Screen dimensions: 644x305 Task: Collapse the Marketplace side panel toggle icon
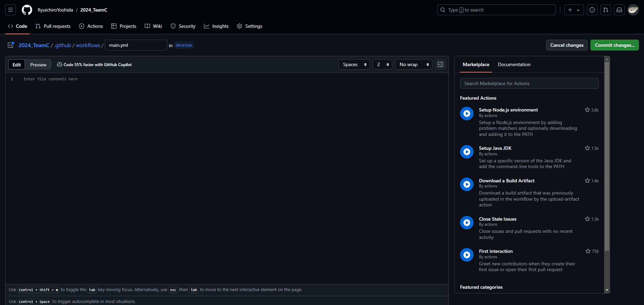click(440, 64)
